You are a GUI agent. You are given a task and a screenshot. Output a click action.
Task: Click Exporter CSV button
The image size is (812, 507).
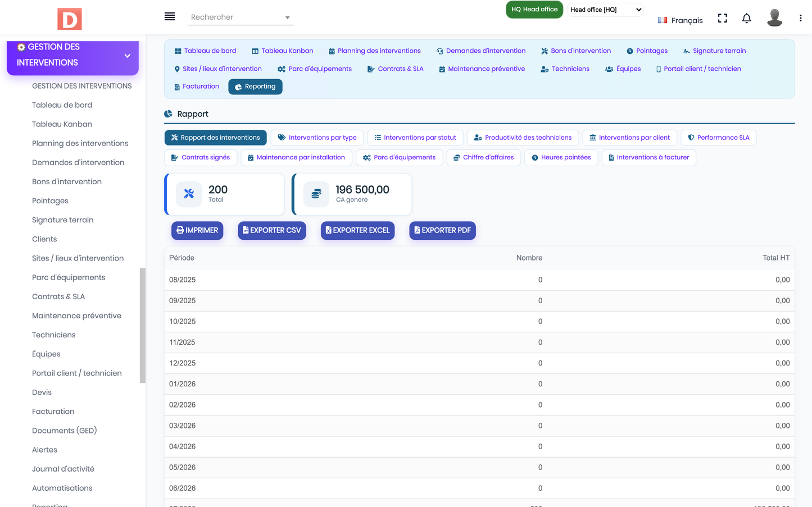(272, 231)
